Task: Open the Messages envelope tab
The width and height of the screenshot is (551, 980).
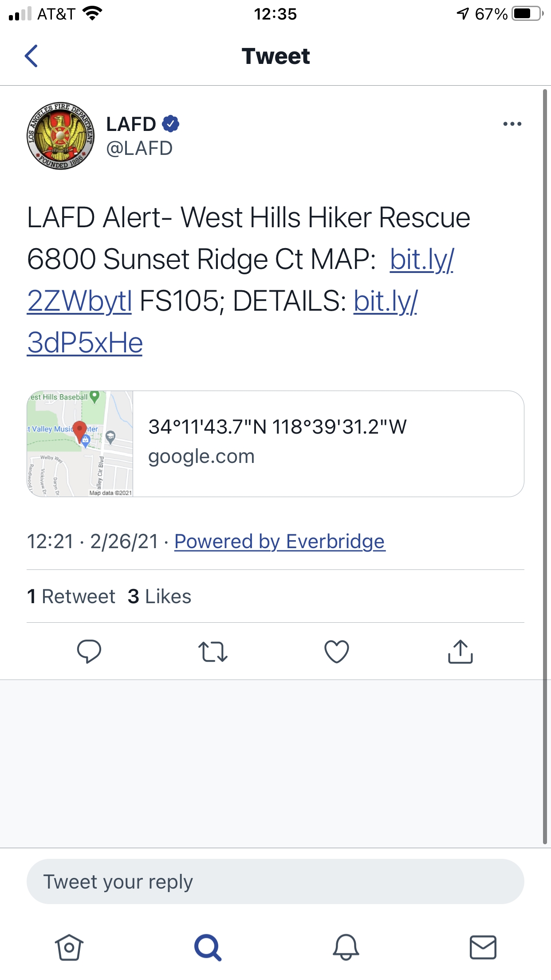Action: (483, 947)
